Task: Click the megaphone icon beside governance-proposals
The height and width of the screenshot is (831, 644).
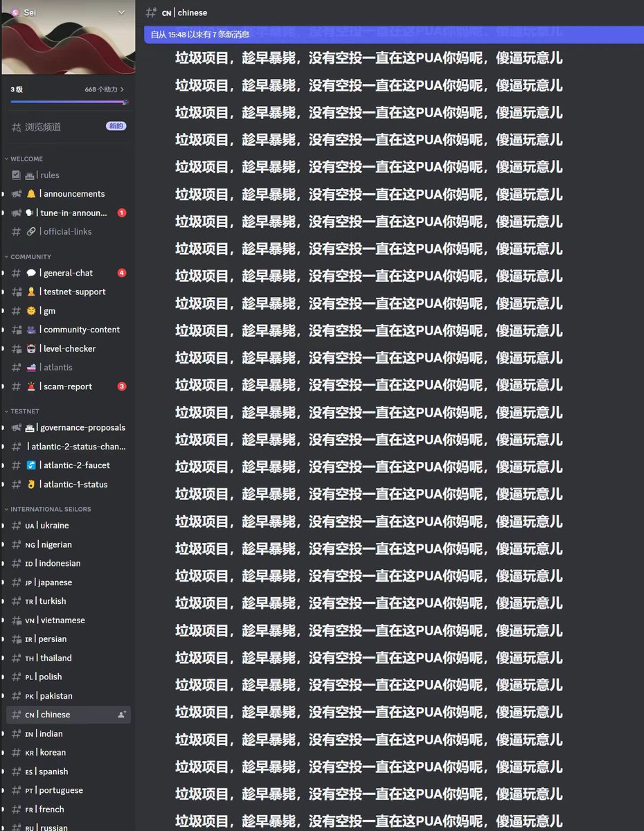Action: 16,427
